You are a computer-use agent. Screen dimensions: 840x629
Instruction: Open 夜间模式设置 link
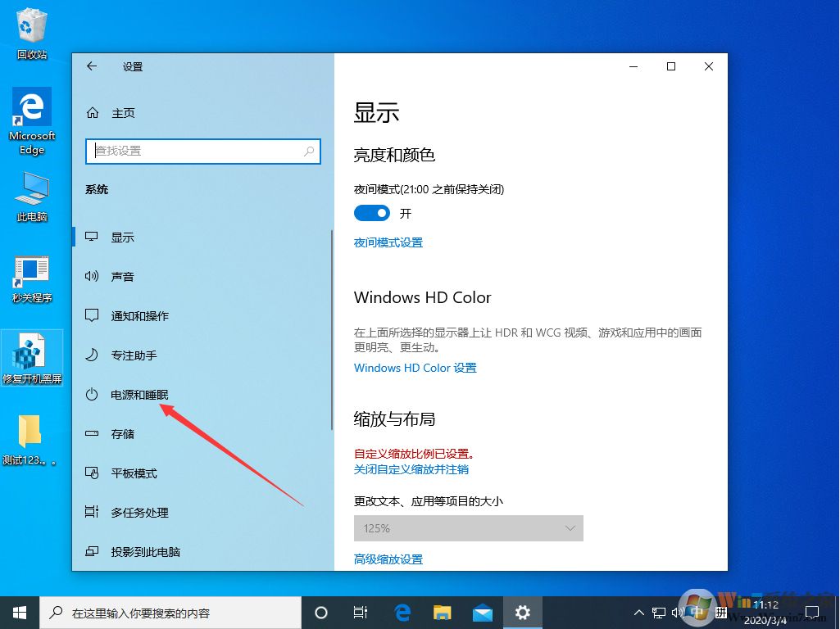[388, 242]
